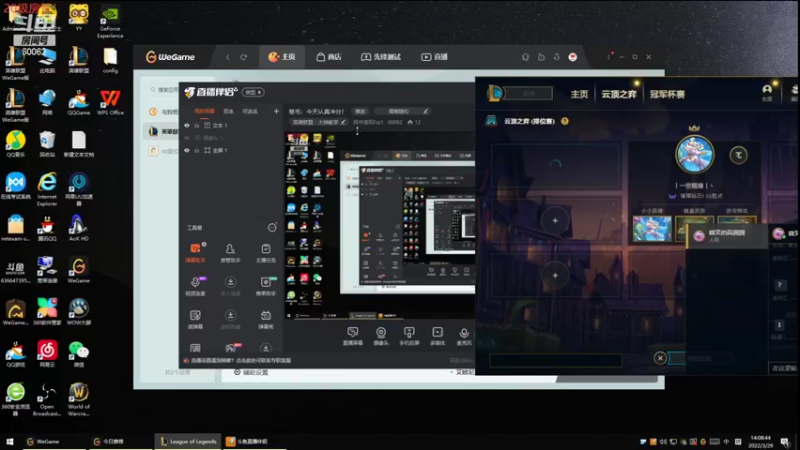
Task: Toggle lock on the 文本 1 source
Action: click(196, 126)
